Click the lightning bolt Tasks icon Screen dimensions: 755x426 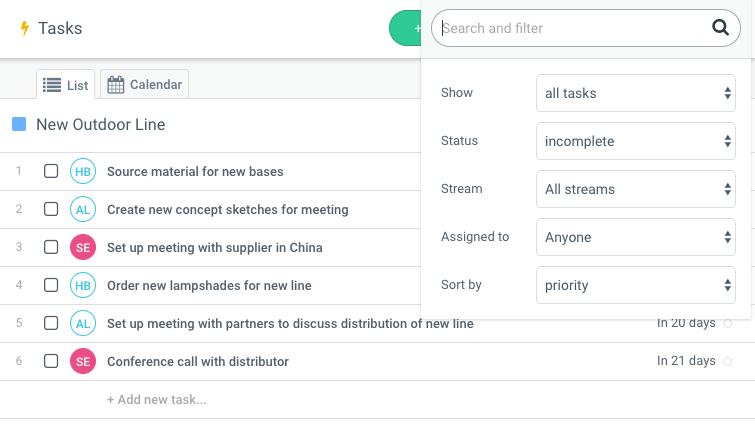tap(24, 28)
